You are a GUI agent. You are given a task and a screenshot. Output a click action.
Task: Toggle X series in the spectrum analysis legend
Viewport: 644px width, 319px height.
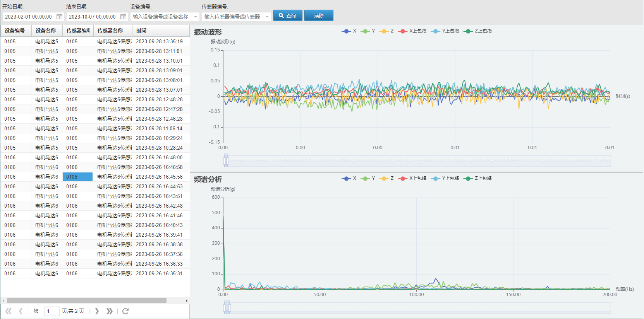tap(349, 178)
